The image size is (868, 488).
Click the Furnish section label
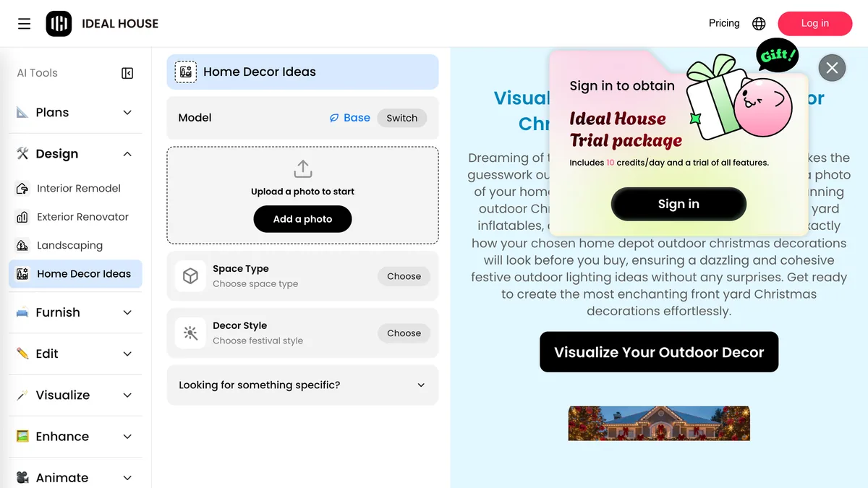click(x=58, y=313)
